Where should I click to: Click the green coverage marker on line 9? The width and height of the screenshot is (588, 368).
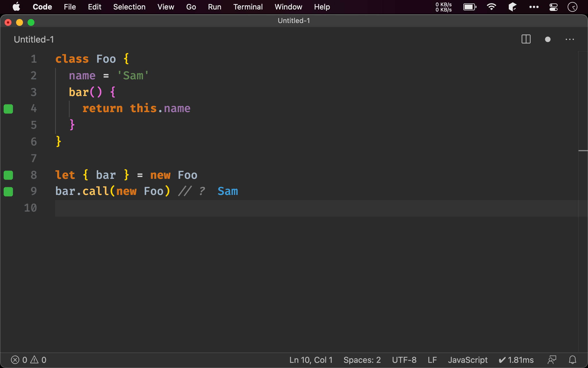[8, 191]
